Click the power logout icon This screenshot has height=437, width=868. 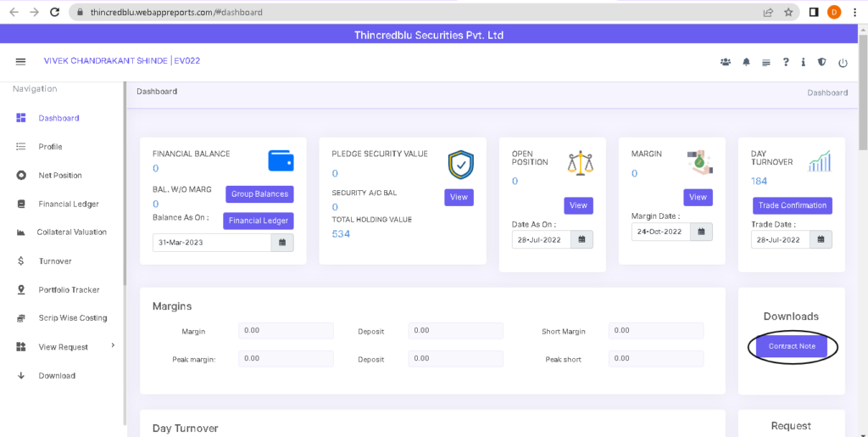[843, 63]
